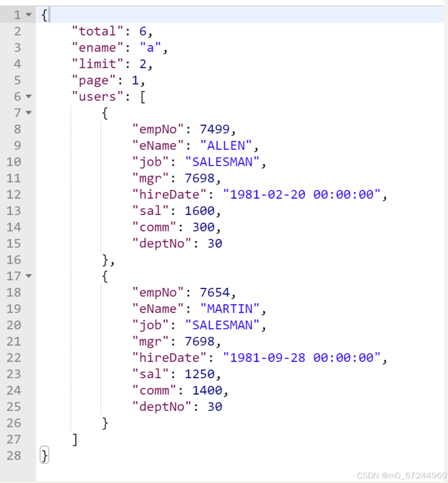The width and height of the screenshot is (448, 483).
Task: Click the "empNo" key on line 18
Action: pos(158,293)
